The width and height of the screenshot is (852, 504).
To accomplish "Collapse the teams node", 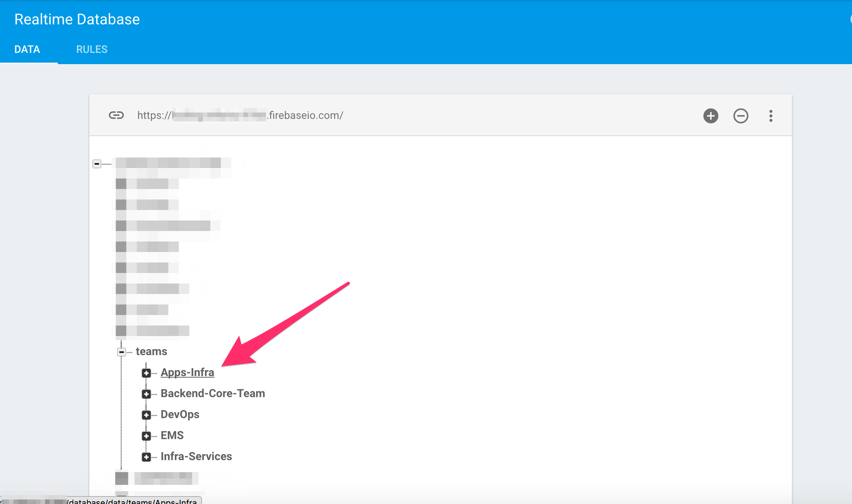I will coord(122,352).
